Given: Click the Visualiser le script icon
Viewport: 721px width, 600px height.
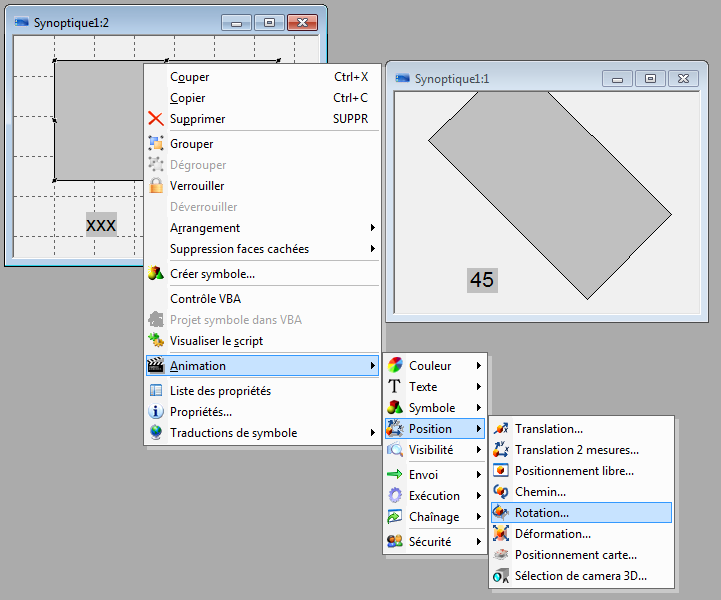Looking at the screenshot, I should (156, 341).
